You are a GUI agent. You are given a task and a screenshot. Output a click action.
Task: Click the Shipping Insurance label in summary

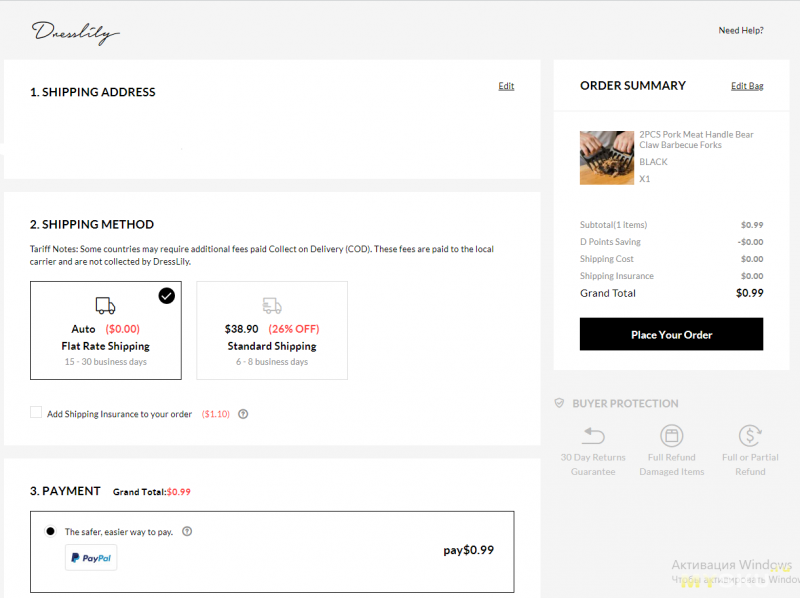[x=617, y=276]
